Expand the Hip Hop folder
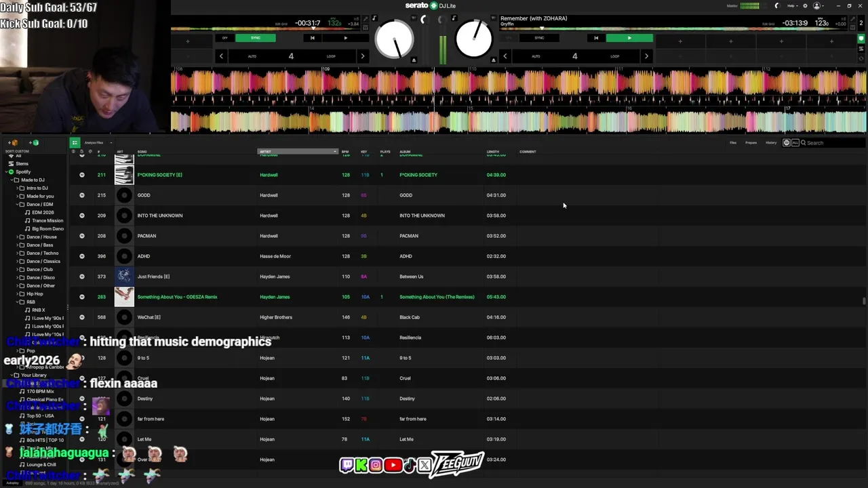 coord(18,293)
